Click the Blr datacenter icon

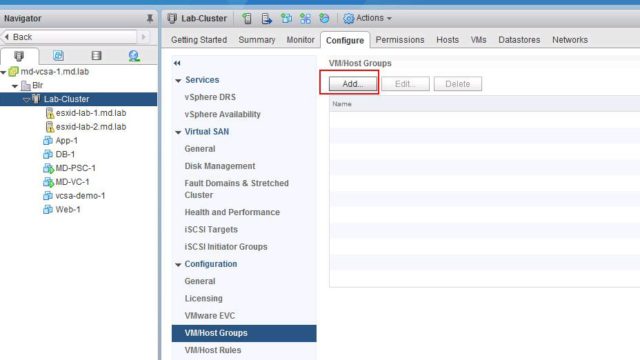pos(26,85)
